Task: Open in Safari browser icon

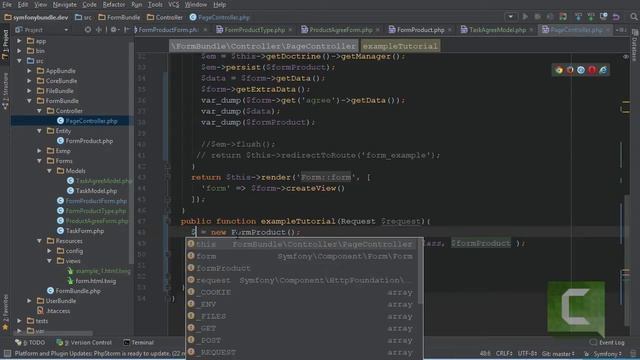Action: point(581,70)
